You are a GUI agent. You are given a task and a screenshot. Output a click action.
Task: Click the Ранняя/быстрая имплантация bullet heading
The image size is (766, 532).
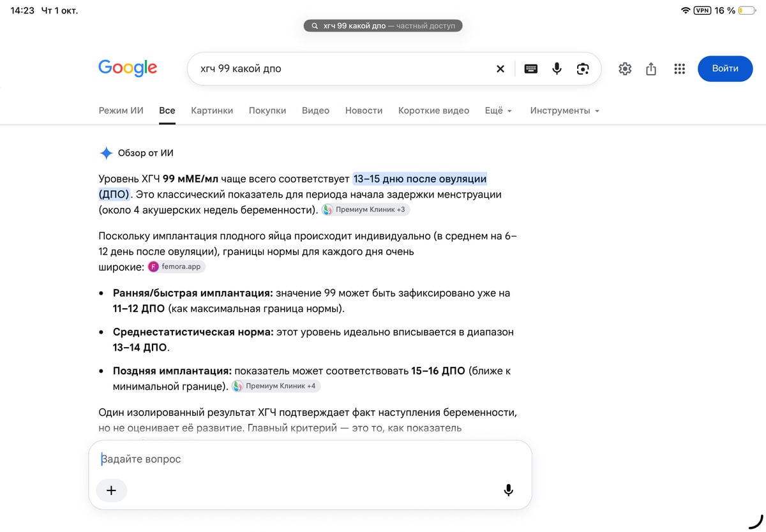click(193, 293)
